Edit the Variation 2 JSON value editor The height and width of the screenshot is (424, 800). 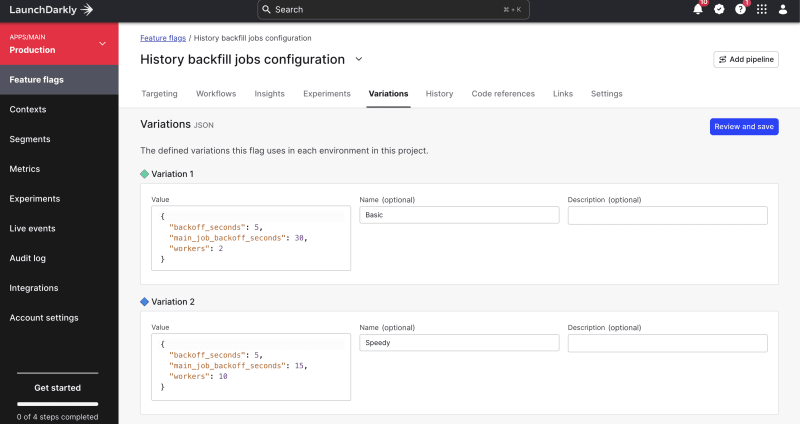point(251,367)
